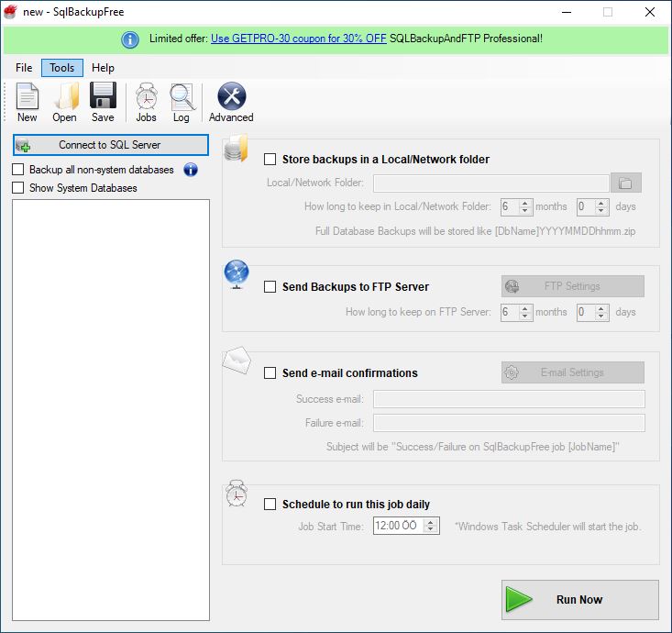Check Send Backups to FTP Server

pyautogui.click(x=270, y=286)
